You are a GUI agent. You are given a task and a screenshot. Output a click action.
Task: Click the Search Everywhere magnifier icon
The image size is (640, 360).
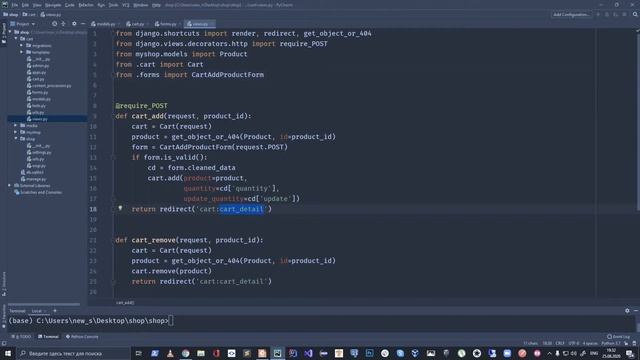tap(635, 14)
